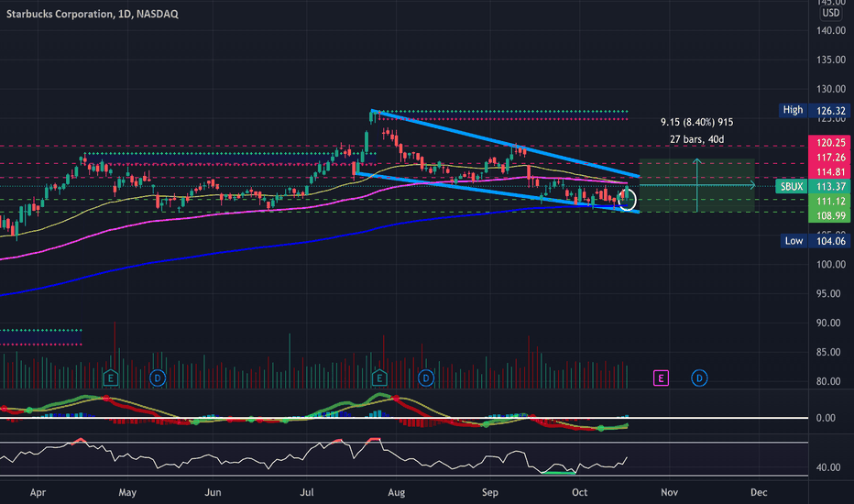Click the USD currency label
Image resolution: width=854 pixels, height=504 pixels.
point(830,13)
